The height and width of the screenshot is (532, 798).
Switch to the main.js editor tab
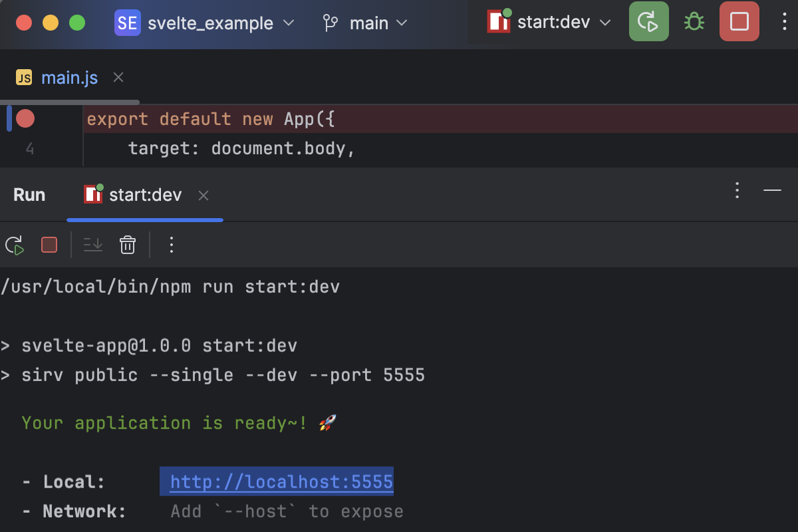(x=69, y=77)
